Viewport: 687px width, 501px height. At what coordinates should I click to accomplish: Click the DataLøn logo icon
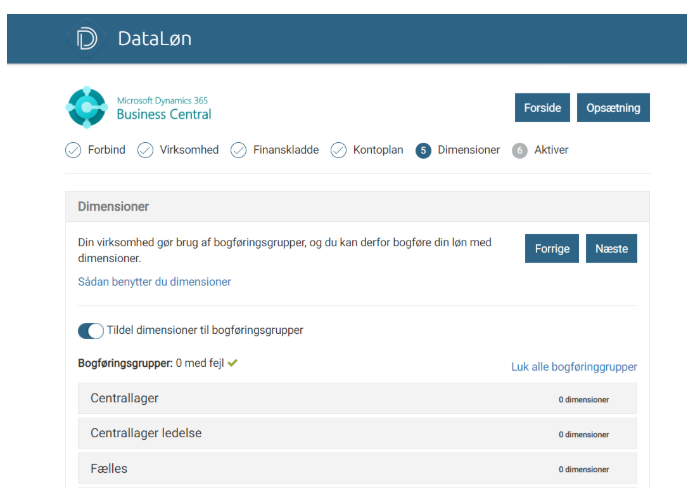tap(86, 39)
